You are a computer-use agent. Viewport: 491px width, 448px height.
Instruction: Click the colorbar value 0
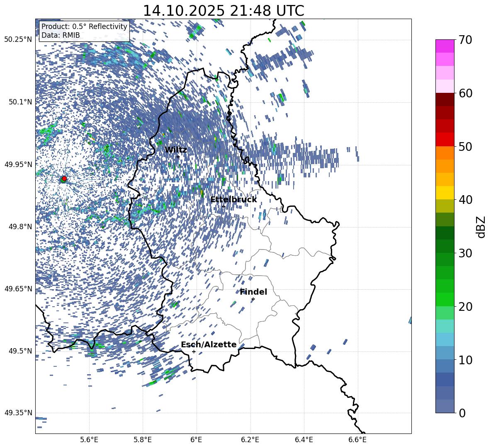click(x=462, y=413)
